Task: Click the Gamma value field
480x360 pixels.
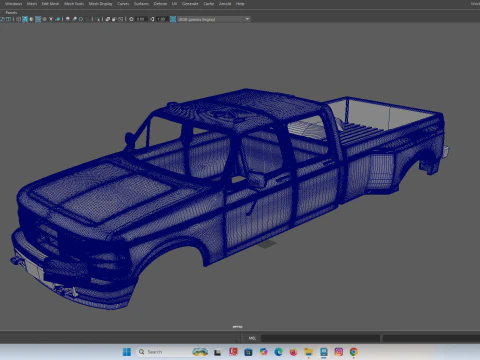Action: (x=162, y=19)
